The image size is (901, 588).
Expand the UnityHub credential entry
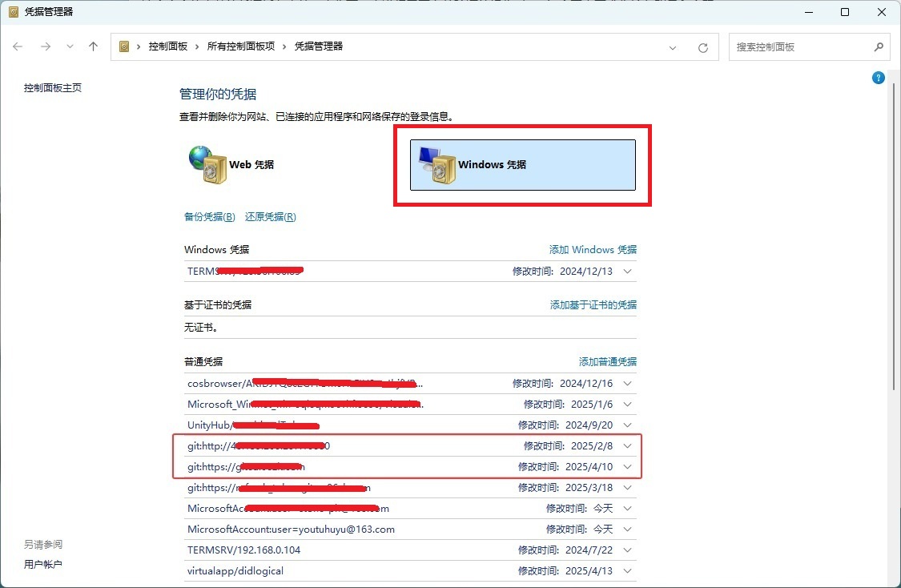[627, 425]
